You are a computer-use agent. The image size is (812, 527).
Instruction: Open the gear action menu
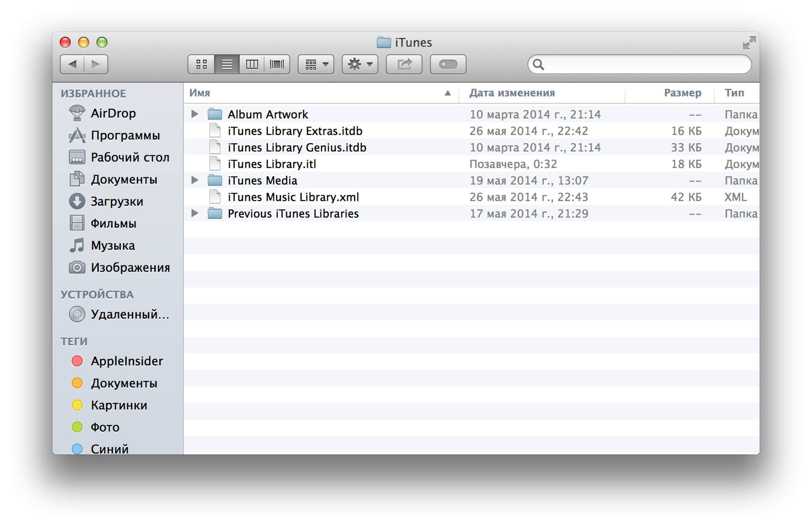coord(360,64)
